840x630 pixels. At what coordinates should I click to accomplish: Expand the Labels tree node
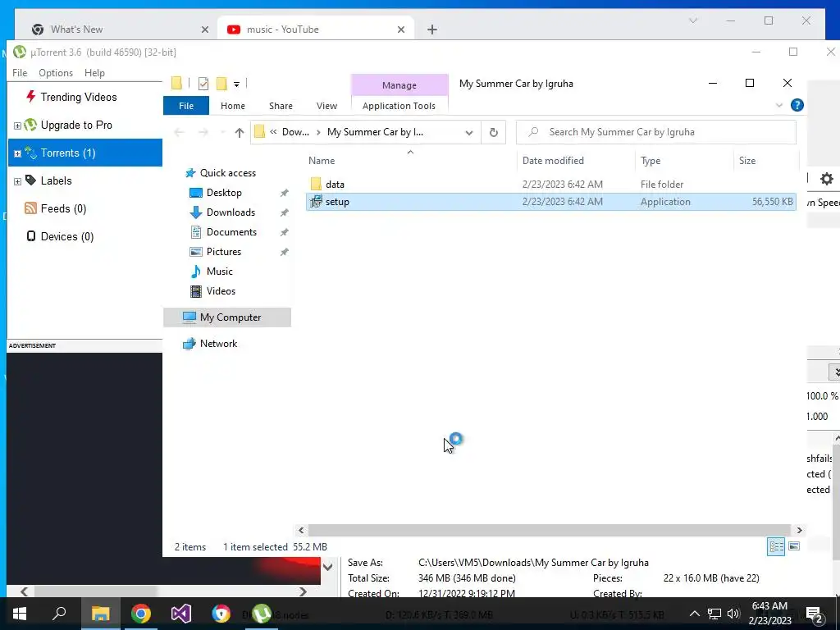17,181
